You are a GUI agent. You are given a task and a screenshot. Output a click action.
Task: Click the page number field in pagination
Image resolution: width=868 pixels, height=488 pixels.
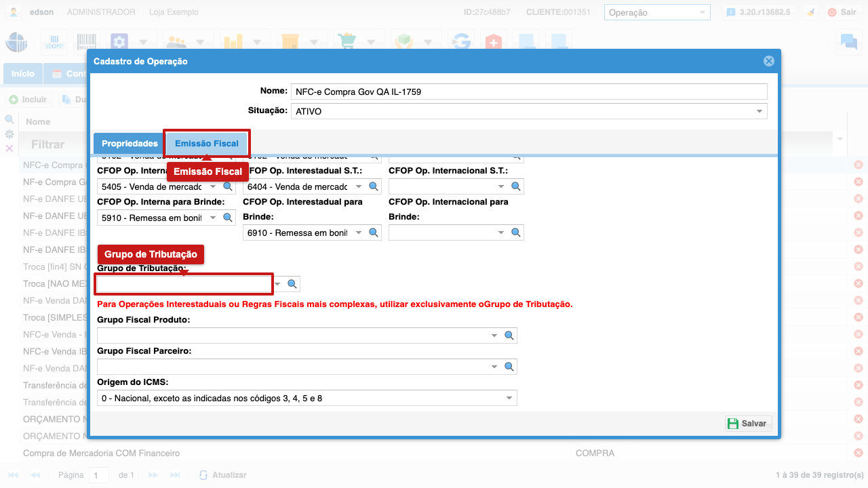(99, 475)
